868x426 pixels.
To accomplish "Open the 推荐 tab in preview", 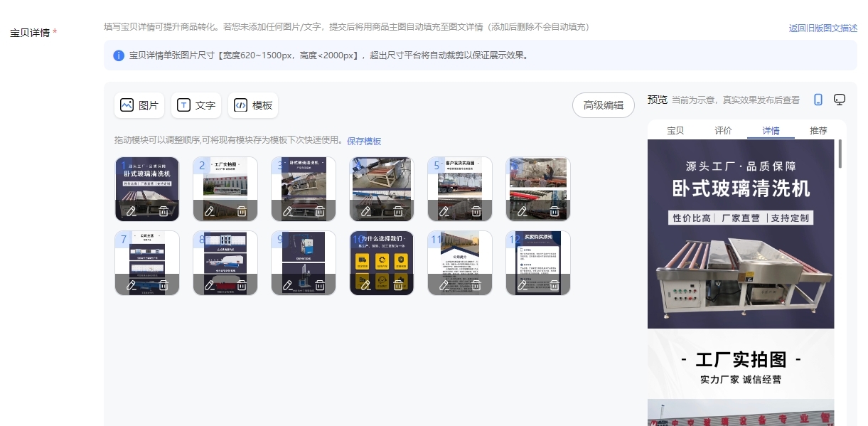I will coord(818,130).
